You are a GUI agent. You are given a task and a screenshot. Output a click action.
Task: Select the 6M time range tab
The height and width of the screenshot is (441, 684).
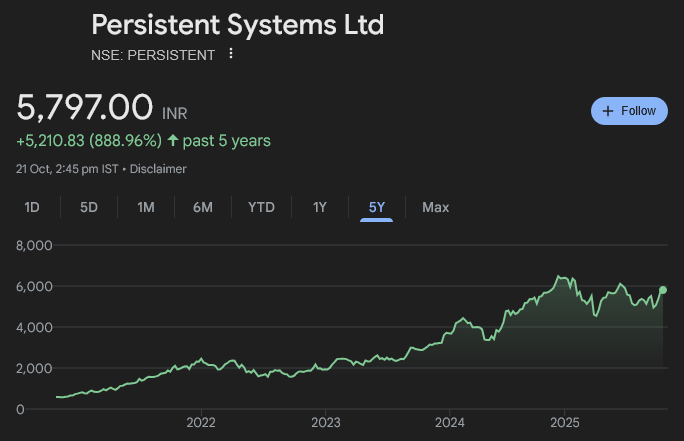pos(203,207)
